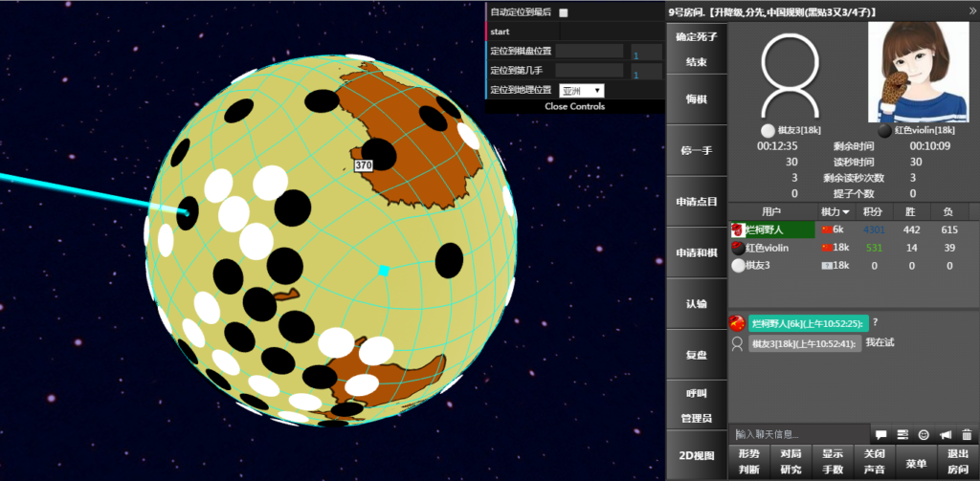Viewport: 980px width, 481px height.
Task: Toggle 显示手数 move numbers
Action: tap(833, 461)
